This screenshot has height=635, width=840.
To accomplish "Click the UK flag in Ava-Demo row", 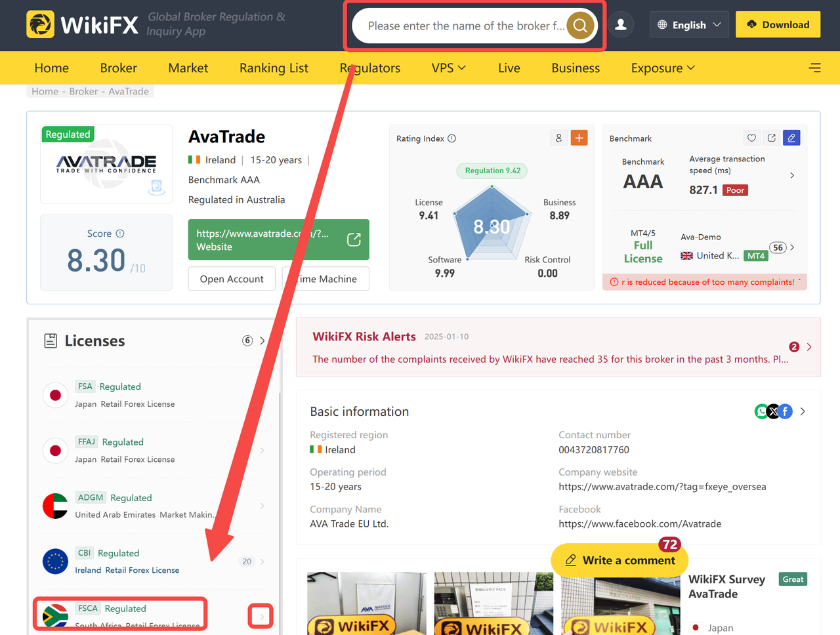I will 686,256.
